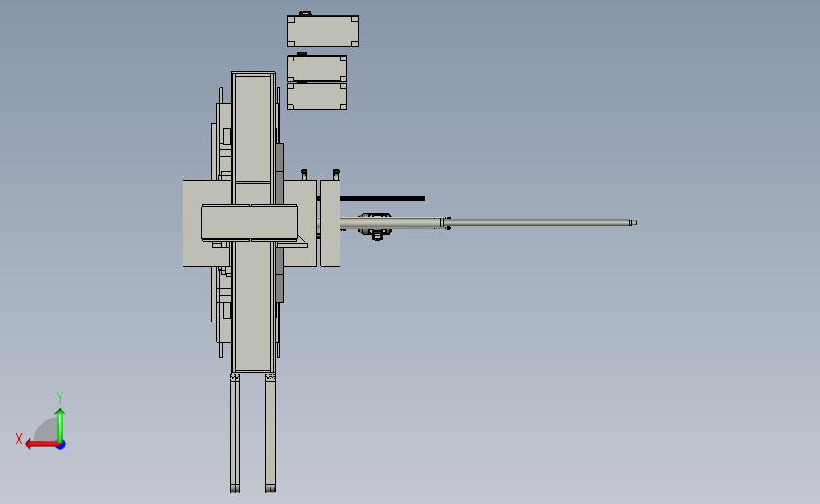Click the red X axis arrow of triad

point(41,444)
